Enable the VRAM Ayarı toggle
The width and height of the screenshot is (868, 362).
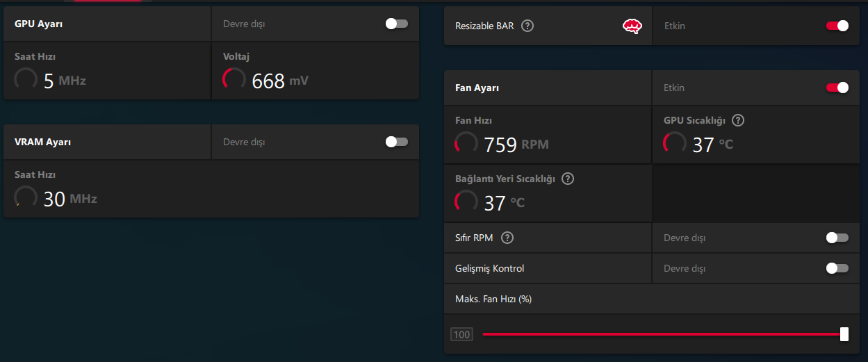(x=397, y=142)
